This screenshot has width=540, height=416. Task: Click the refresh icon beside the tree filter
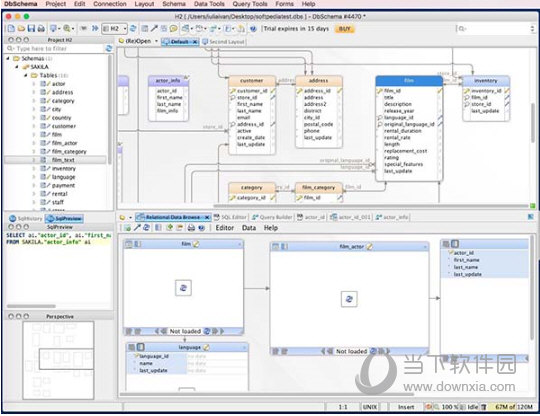click(x=109, y=49)
